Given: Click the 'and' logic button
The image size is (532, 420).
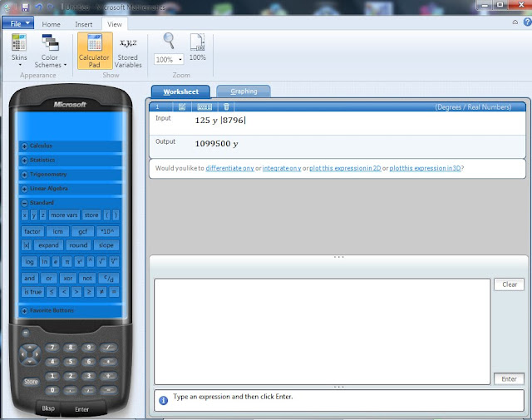Looking at the screenshot, I should pos(30,279).
